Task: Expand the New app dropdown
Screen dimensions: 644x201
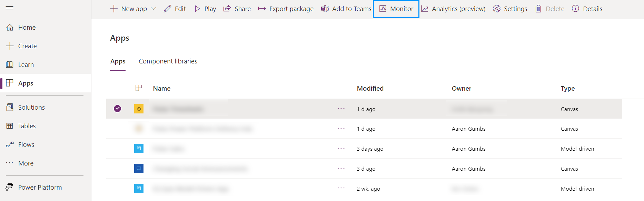Action: pyautogui.click(x=154, y=9)
